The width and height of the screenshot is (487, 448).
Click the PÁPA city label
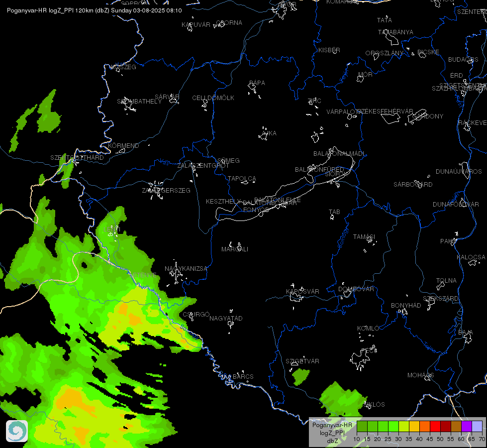(257, 83)
